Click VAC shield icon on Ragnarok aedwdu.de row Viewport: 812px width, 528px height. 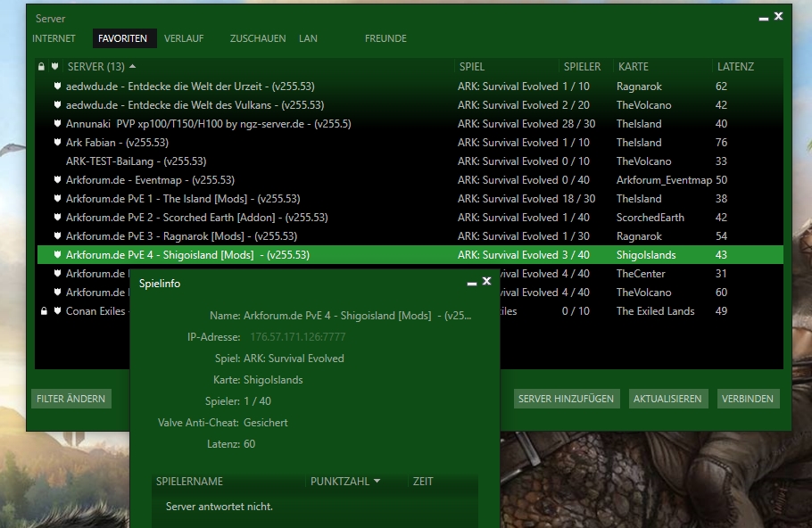click(57, 86)
